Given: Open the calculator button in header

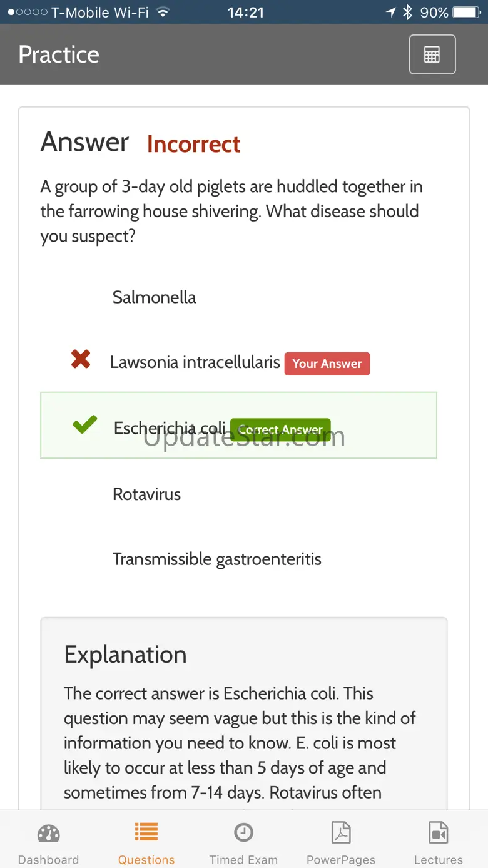Looking at the screenshot, I should [432, 54].
